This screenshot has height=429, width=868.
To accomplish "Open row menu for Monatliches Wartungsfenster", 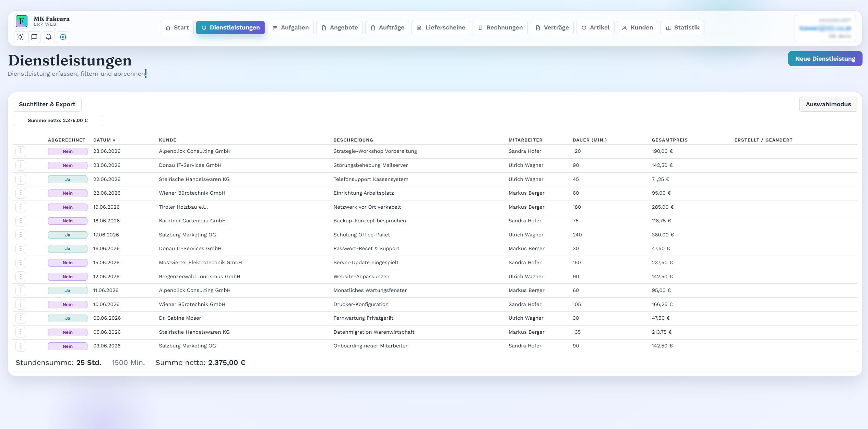I will coord(21,290).
